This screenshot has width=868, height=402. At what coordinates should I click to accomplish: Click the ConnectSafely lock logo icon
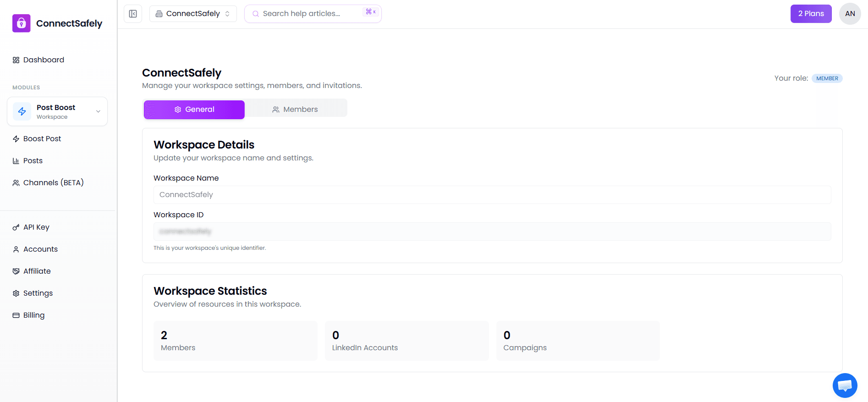point(21,23)
